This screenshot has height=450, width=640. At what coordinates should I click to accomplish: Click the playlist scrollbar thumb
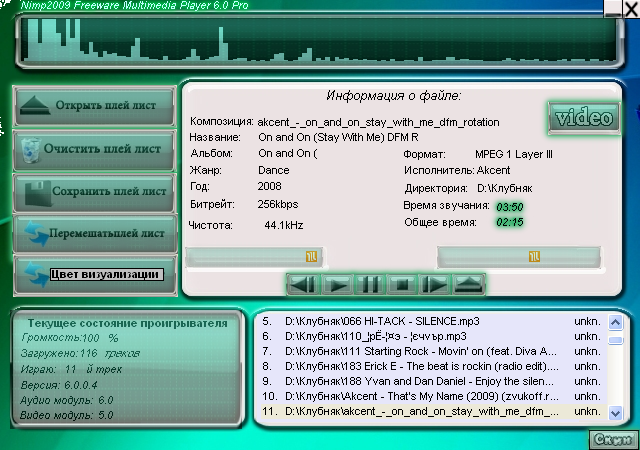616,340
